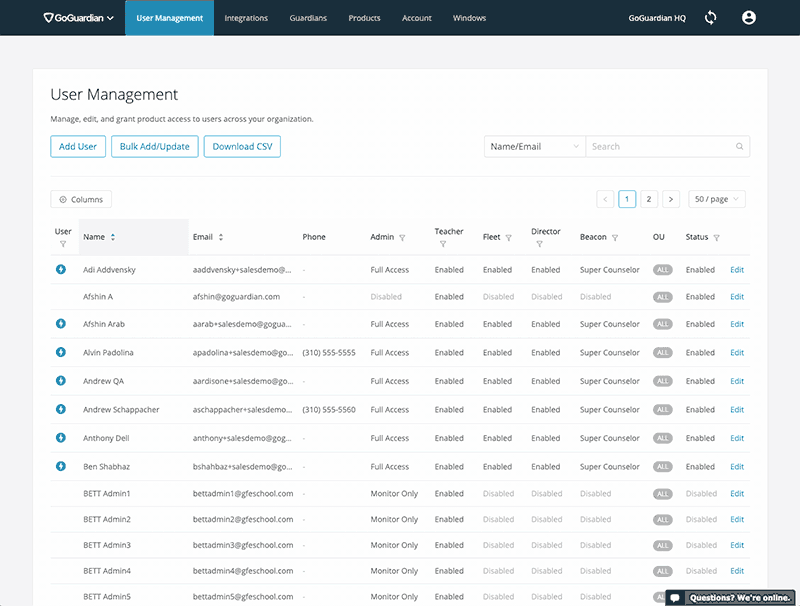Sort by Name column arrows

[113, 237]
